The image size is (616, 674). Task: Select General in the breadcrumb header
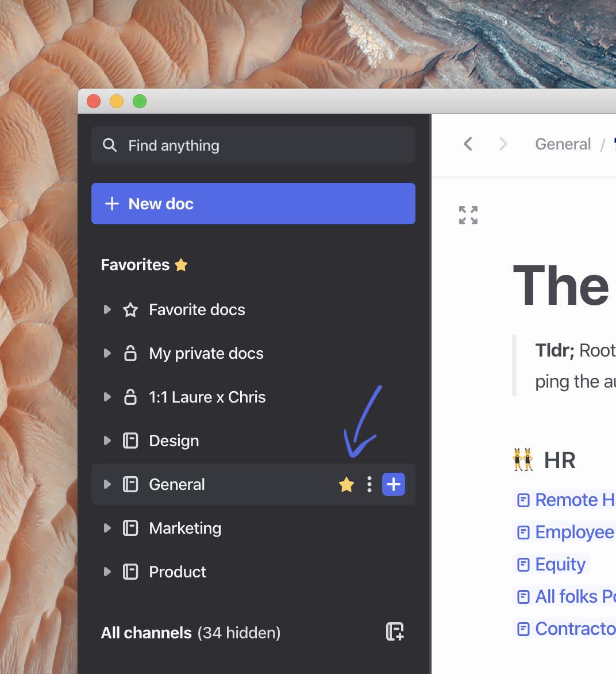pyautogui.click(x=563, y=144)
